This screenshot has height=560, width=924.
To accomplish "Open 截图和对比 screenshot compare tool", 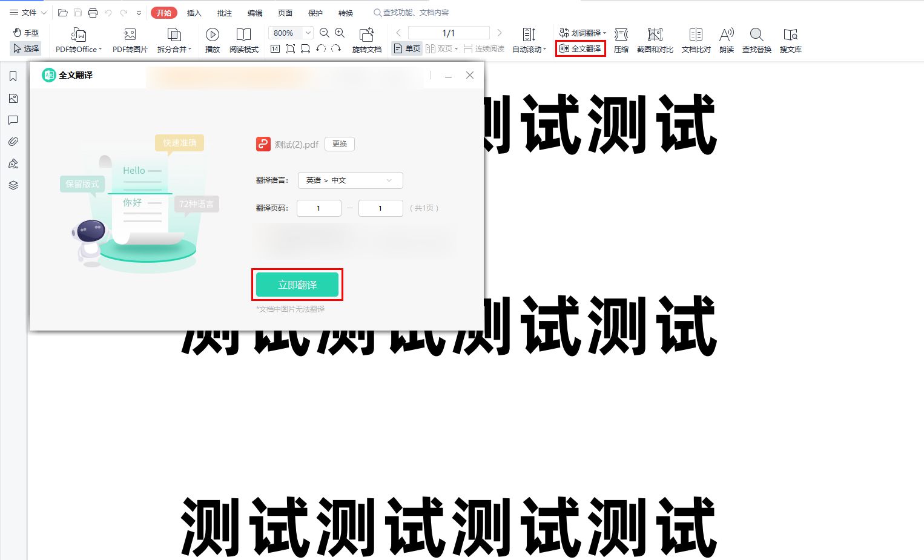I will 655,39.
